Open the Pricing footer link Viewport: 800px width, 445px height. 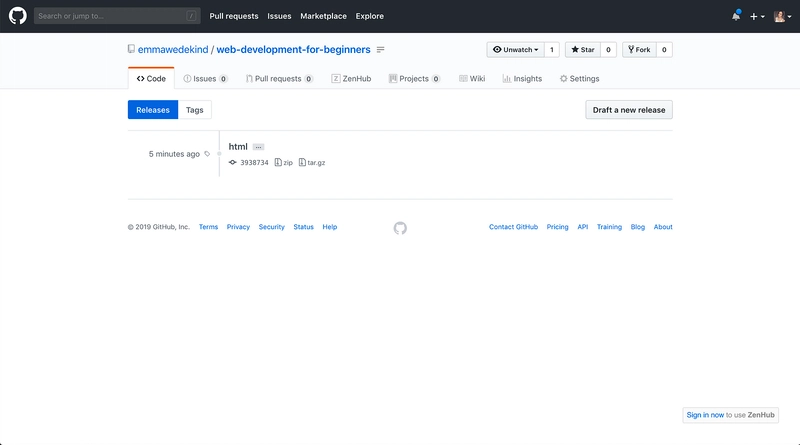(x=557, y=227)
